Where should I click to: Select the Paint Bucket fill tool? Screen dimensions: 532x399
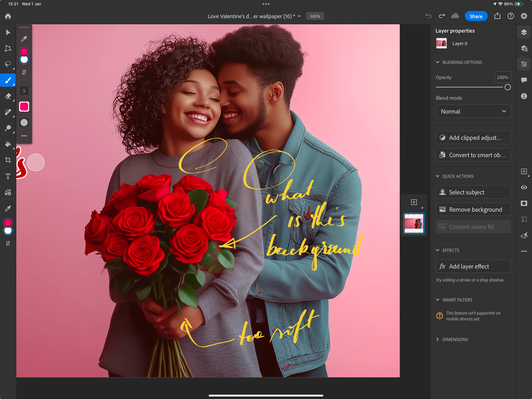pyautogui.click(x=8, y=144)
